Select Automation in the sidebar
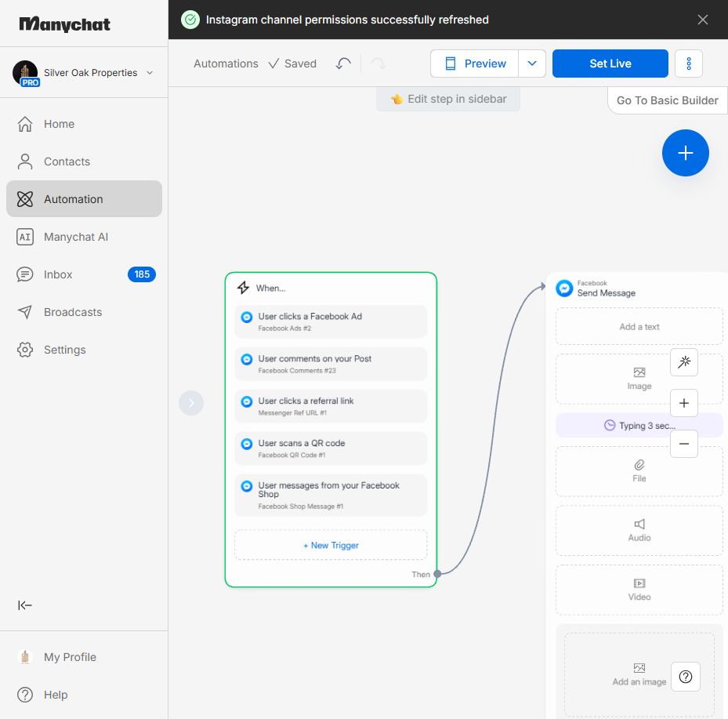Screen dimensions: 728x719 tap(84, 199)
